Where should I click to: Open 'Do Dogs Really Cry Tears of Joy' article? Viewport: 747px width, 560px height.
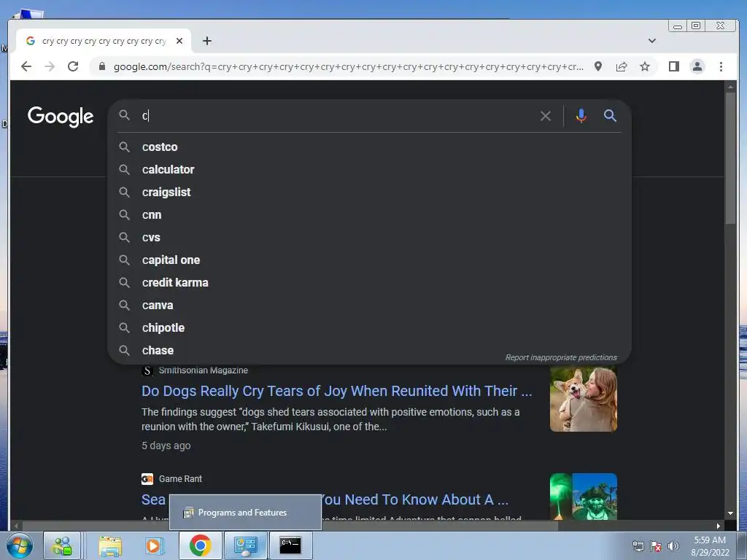(336, 391)
